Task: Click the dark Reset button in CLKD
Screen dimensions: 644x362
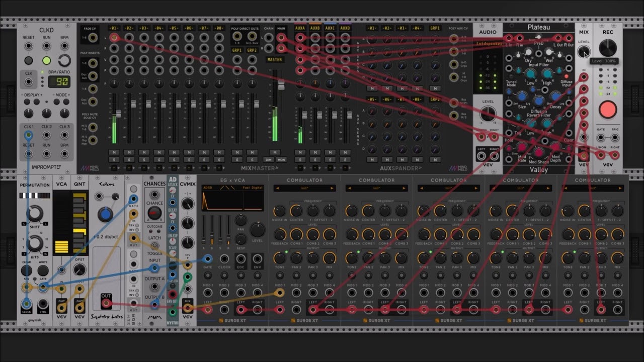Action: click(29, 60)
